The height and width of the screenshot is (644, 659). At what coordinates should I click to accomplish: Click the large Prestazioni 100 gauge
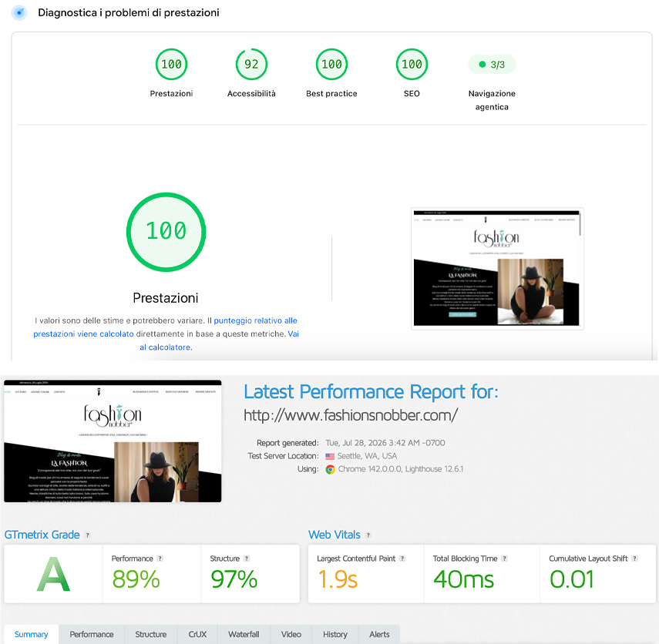[166, 232]
